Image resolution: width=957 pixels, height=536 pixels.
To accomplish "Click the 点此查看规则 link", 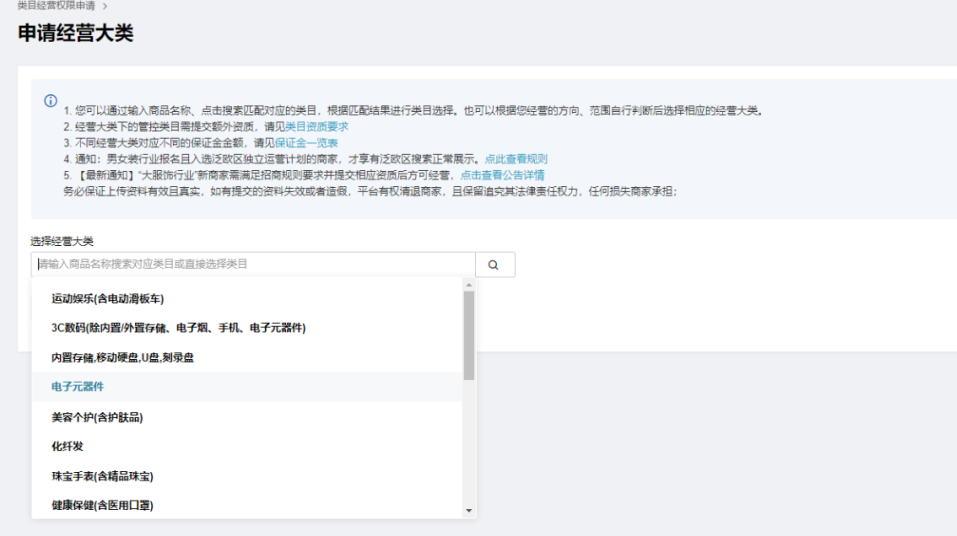I will point(516,159).
